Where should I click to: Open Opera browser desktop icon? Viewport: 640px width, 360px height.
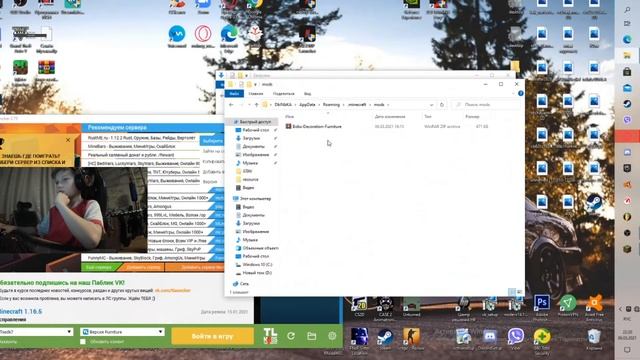(203, 36)
